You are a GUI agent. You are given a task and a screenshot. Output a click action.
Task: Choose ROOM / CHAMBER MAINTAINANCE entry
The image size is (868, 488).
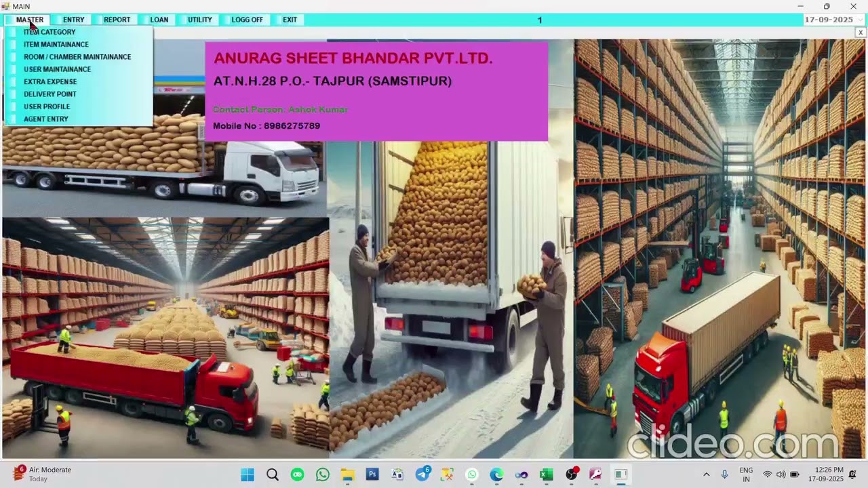click(x=77, y=57)
